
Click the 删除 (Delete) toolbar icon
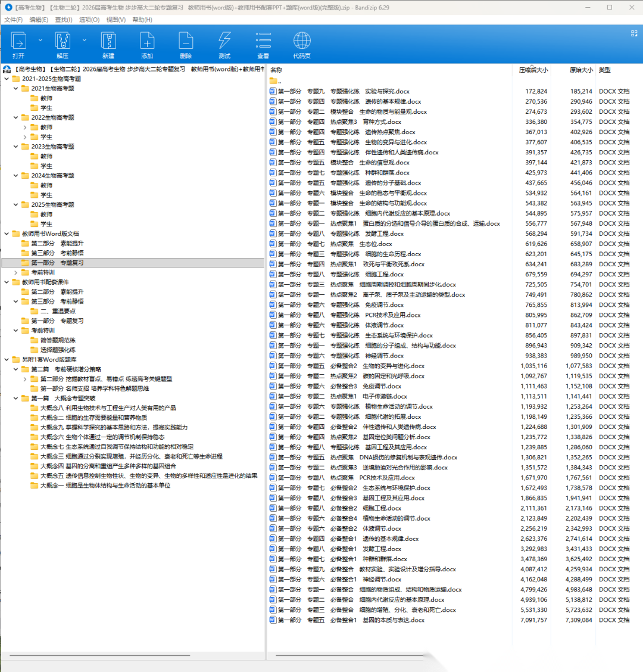tap(186, 42)
